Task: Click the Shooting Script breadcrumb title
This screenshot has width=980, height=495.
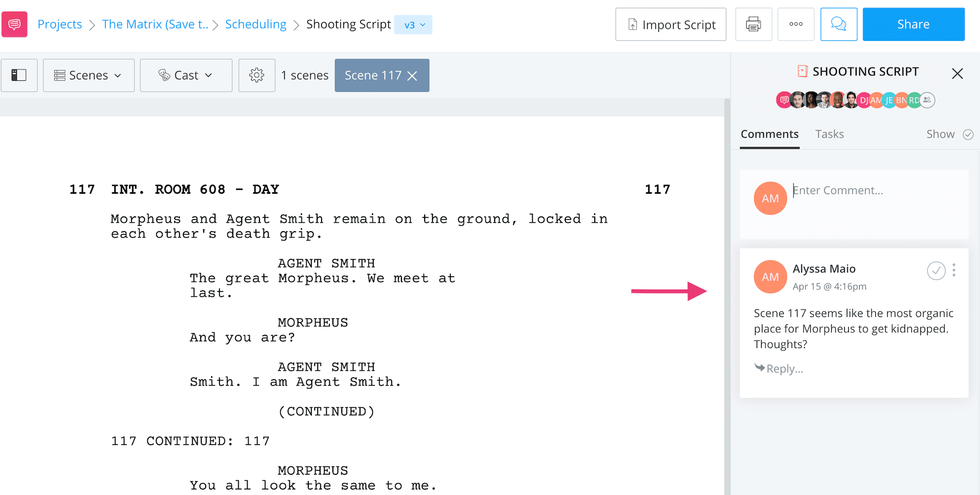Action: pos(348,24)
